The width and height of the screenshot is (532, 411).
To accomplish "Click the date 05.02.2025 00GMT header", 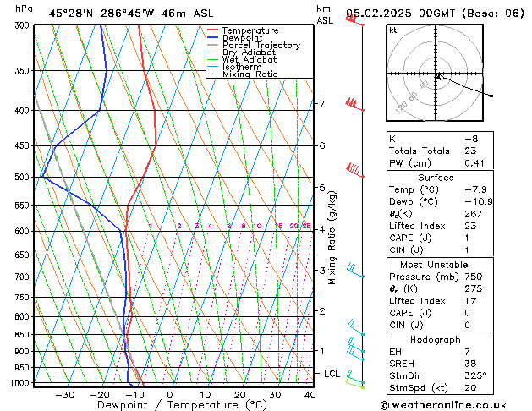I will 400,14.
